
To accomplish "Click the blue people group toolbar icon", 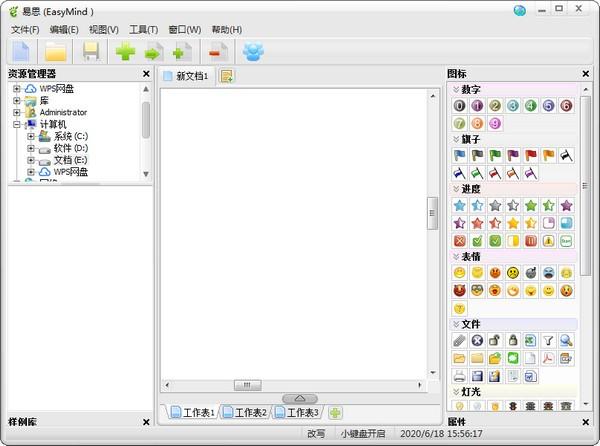I will pos(252,51).
